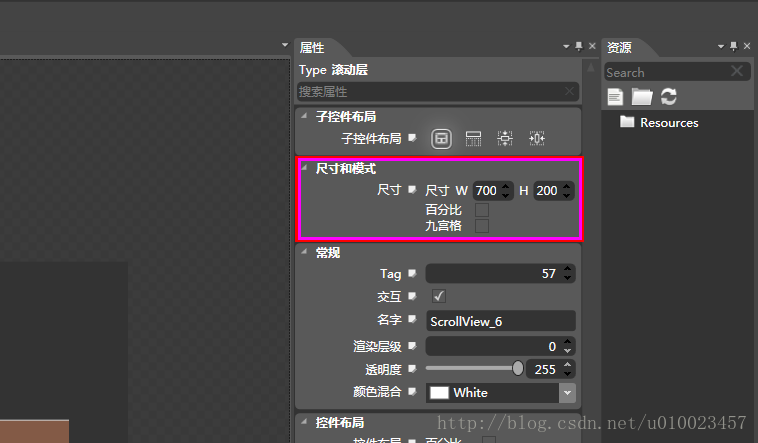Select the first child layout mode icon
The width and height of the screenshot is (758, 443).
pos(441,139)
